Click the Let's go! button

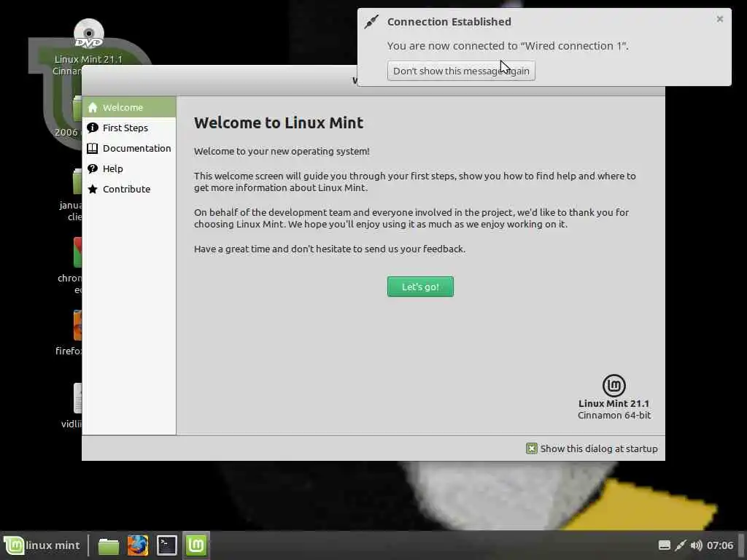420,287
